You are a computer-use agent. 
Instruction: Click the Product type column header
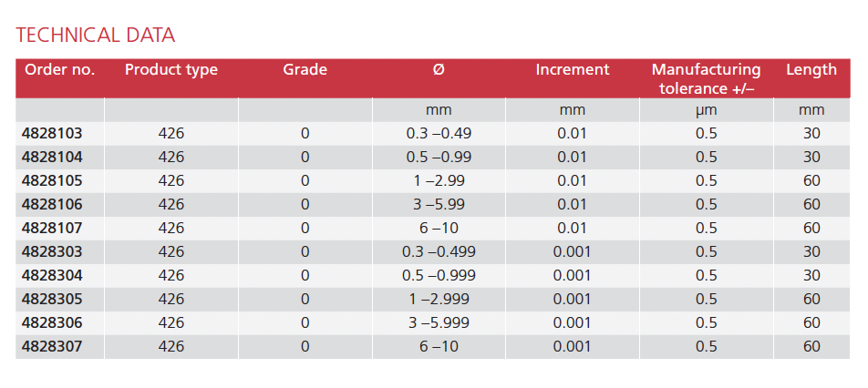[171, 70]
